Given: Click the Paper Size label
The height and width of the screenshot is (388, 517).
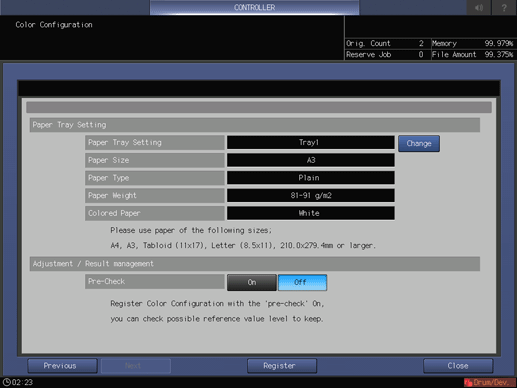Looking at the screenshot, I should 155,160.
